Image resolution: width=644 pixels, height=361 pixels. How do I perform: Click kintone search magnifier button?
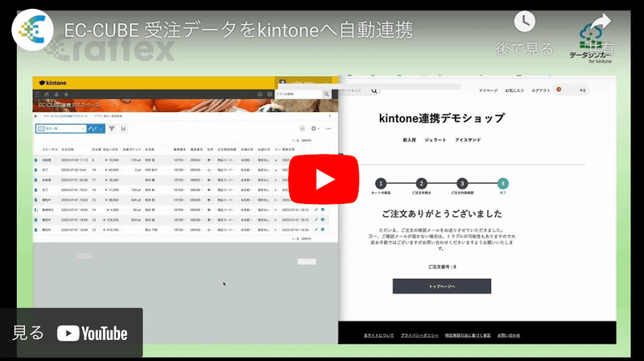[x=327, y=94]
